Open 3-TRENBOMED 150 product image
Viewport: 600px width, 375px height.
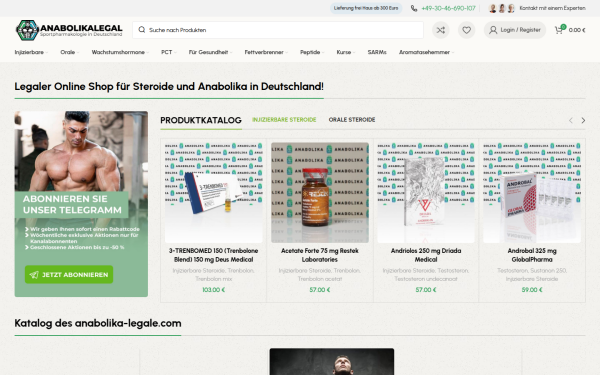point(214,192)
